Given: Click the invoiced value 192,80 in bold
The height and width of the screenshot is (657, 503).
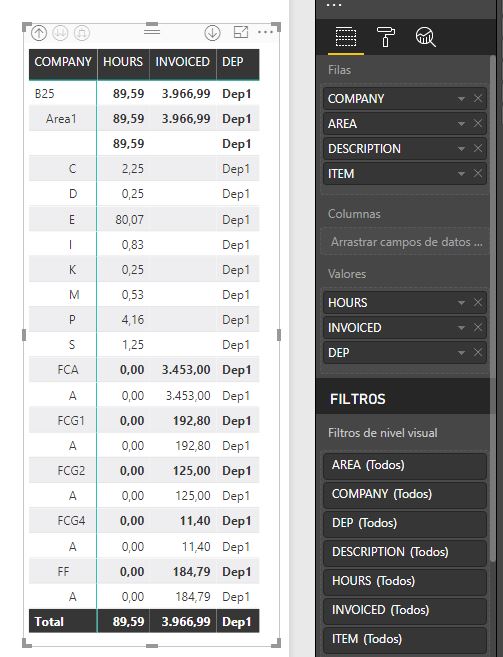Looking at the screenshot, I should click(192, 420).
